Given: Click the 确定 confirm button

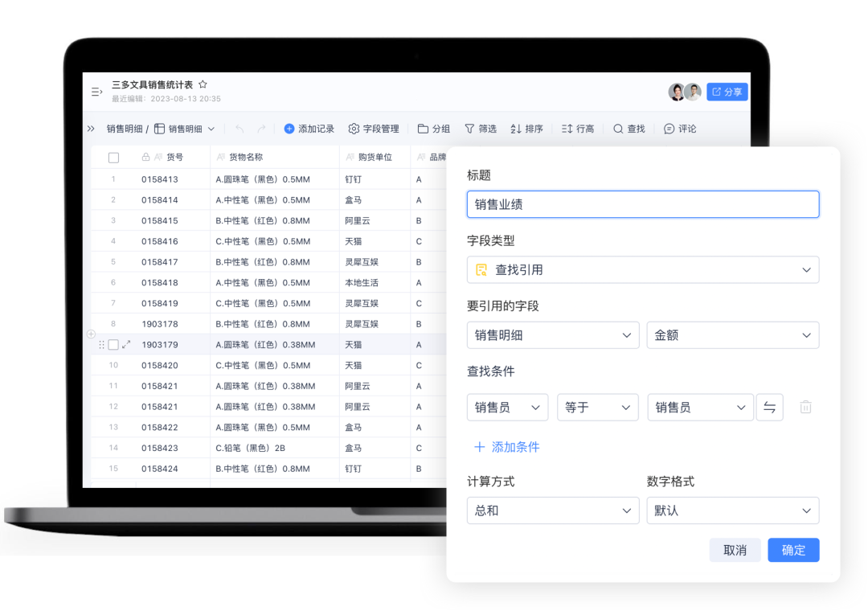Looking at the screenshot, I should [793, 550].
